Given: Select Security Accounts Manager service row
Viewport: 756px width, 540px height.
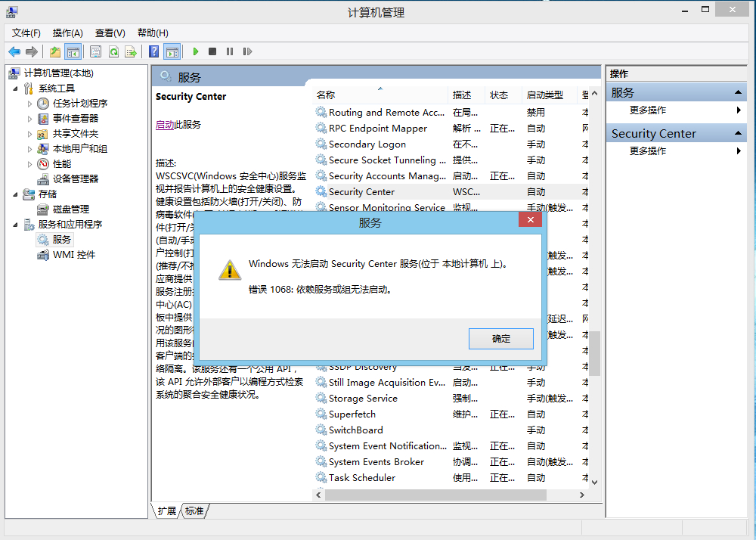Looking at the screenshot, I should pos(451,176).
